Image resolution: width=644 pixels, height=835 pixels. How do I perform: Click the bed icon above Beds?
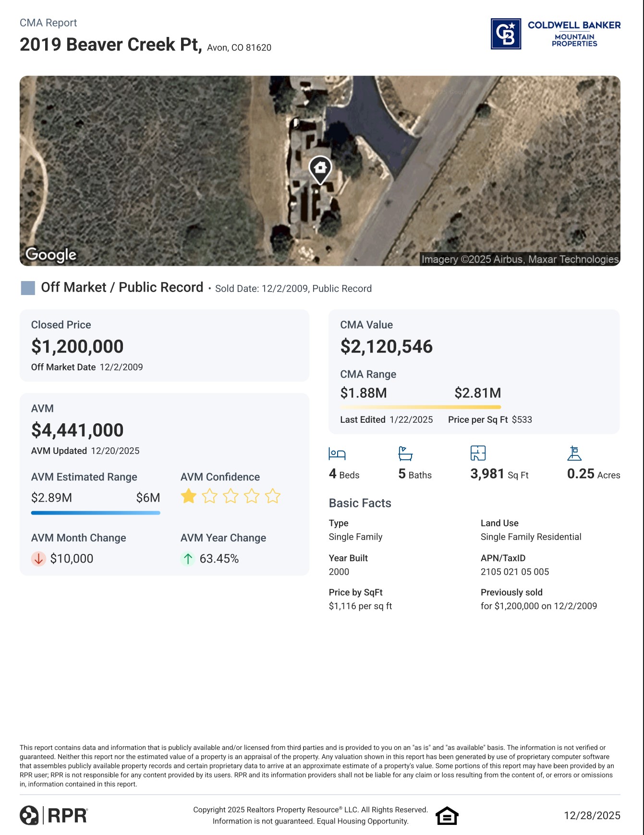[337, 454]
